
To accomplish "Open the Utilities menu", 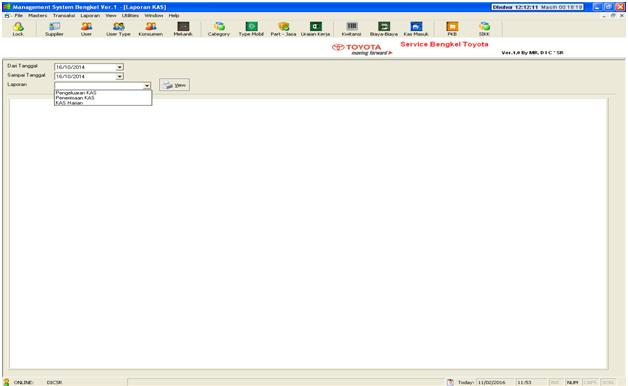I will pyautogui.click(x=130, y=16).
